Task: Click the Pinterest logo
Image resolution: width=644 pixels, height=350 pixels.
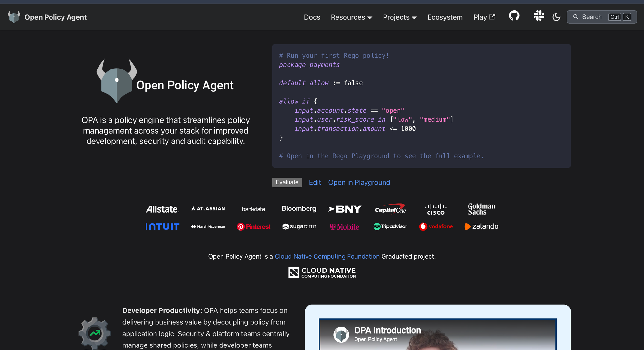Action: (x=254, y=227)
